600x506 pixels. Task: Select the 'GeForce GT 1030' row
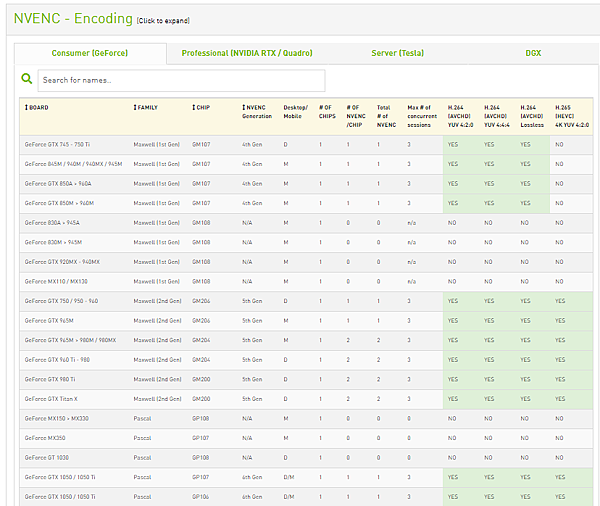point(306,458)
